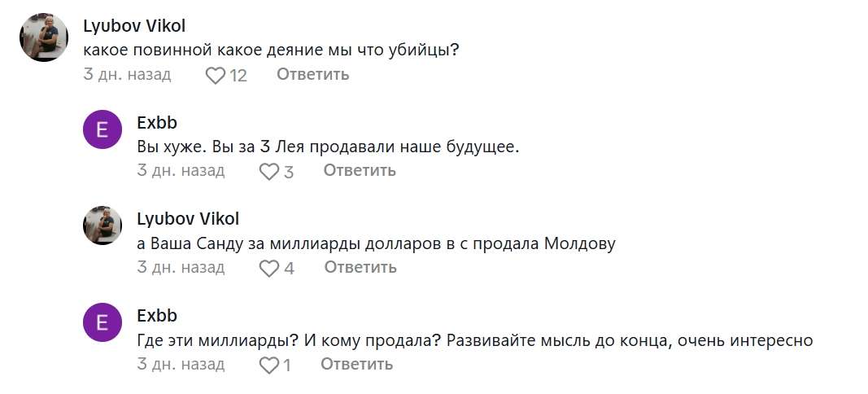
Task: Open Exbb username on the last reply
Action: (x=157, y=316)
